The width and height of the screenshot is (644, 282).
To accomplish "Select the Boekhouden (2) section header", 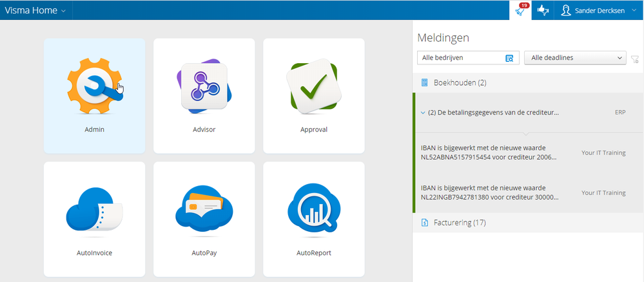I will tap(460, 82).
